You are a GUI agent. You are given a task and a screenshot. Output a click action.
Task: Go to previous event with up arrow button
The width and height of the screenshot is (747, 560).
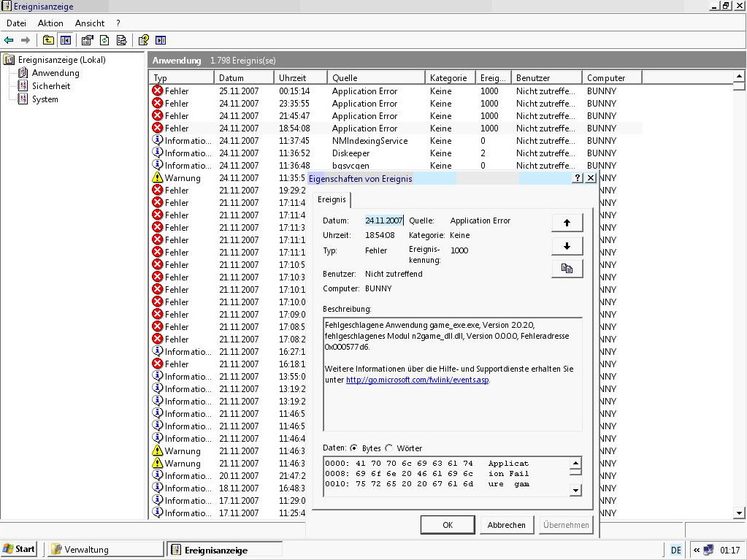pos(567,223)
